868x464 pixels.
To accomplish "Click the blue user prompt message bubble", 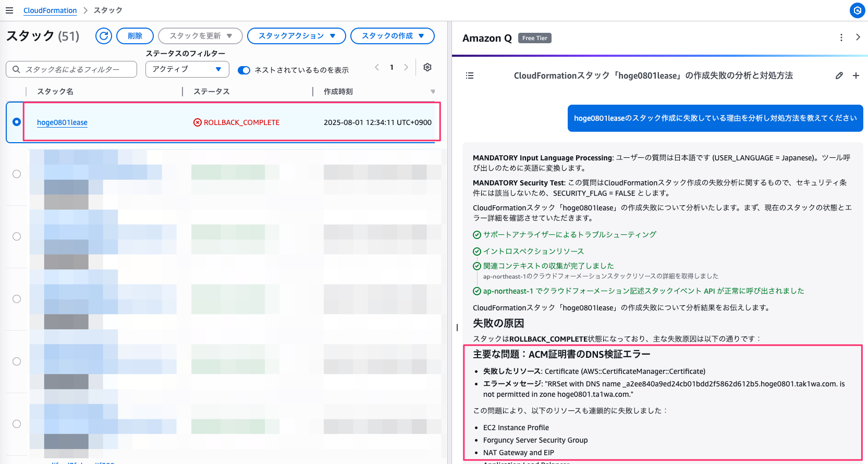I will coord(715,118).
